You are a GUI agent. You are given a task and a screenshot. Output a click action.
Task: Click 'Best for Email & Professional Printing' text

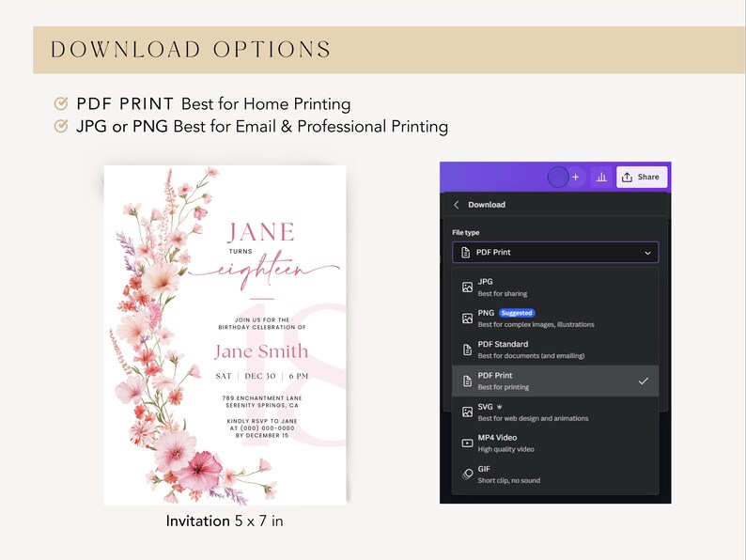pos(311,127)
